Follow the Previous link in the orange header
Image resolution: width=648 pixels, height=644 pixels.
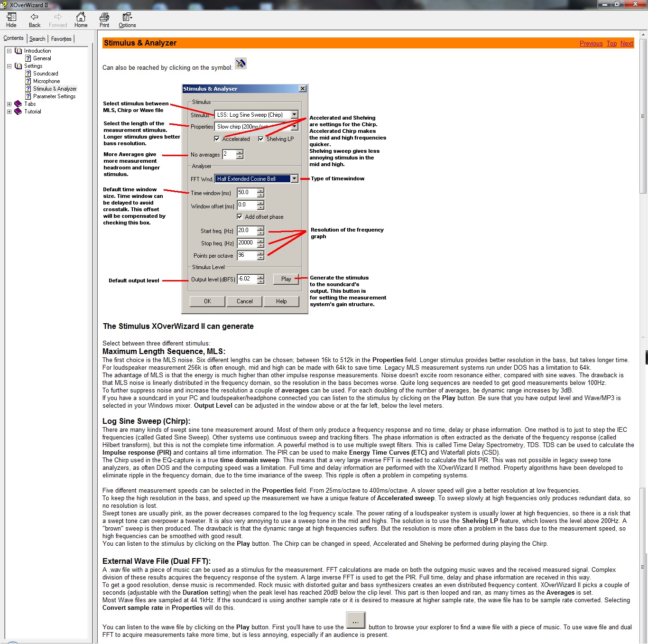[591, 43]
